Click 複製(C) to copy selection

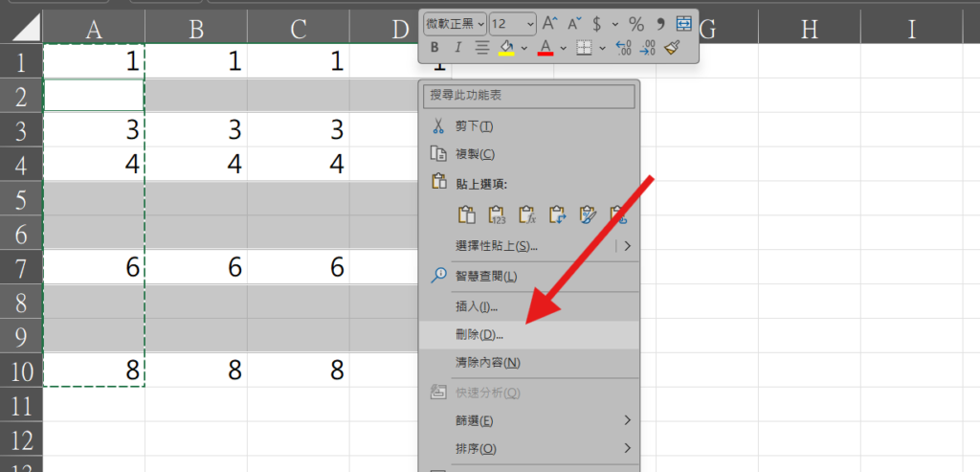[476, 154]
